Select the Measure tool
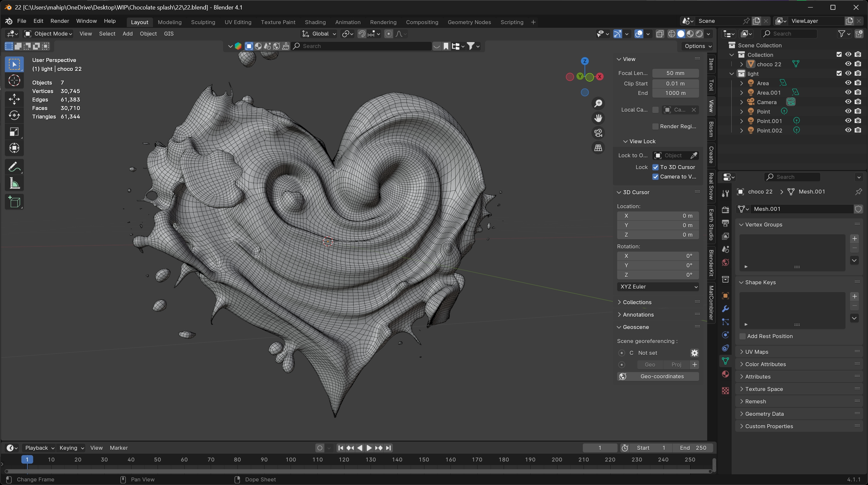This screenshot has width=868, height=485. (x=14, y=183)
